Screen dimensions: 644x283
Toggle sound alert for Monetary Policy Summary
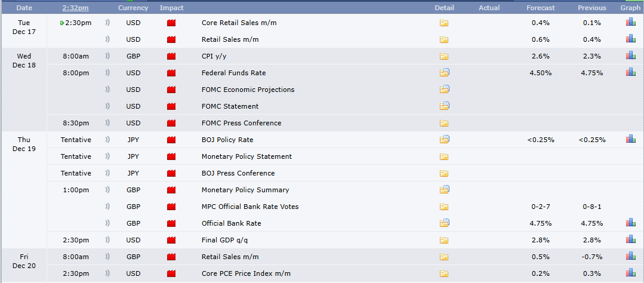tap(107, 190)
